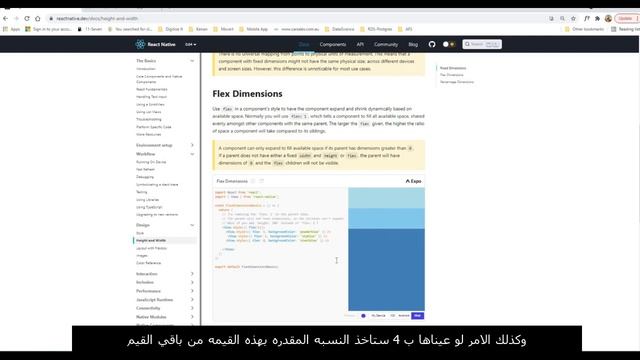Expand JavaScript Runtime sidebar section
The width and height of the screenshot is (640, 360).
pos(165,300)
